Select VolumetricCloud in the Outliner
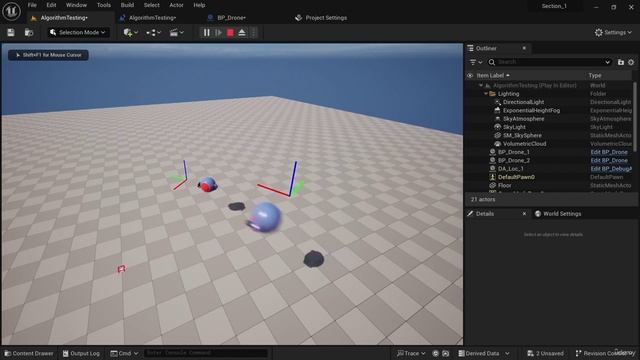 point(524,144)
